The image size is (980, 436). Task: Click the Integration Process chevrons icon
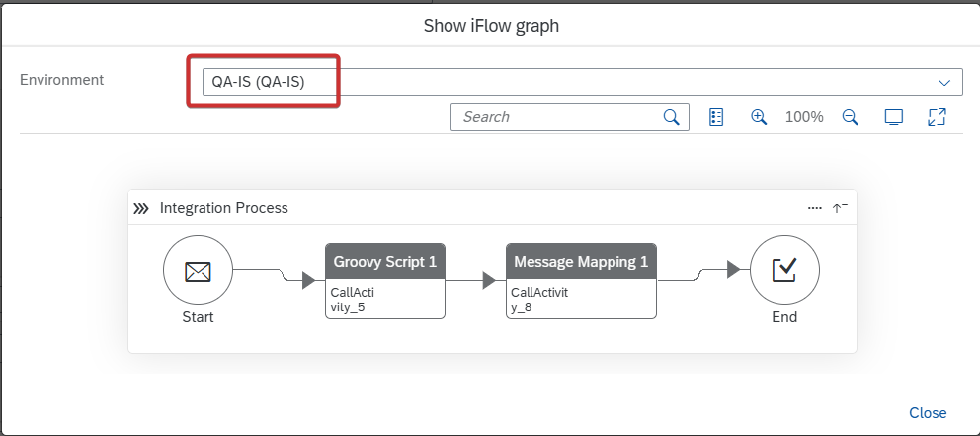point(141,208)
